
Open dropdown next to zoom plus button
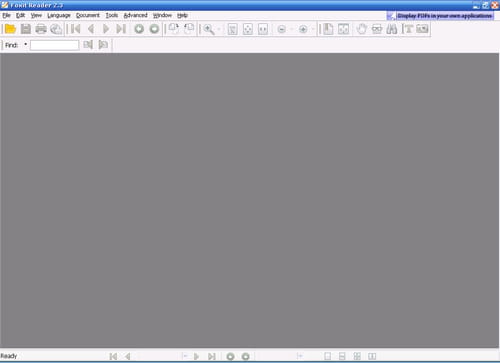[x=313, y=29]
